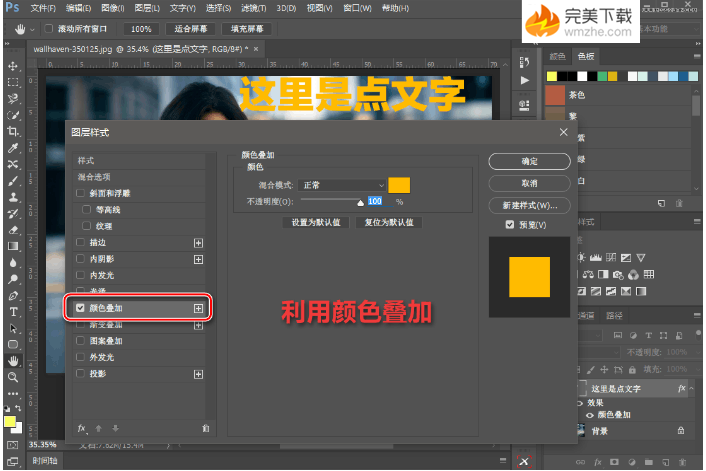This screenshot has width=706, height=471.
Task: Select the Crop tool in left toolbar
Action: pyautogui.click(x=13, y=131)
